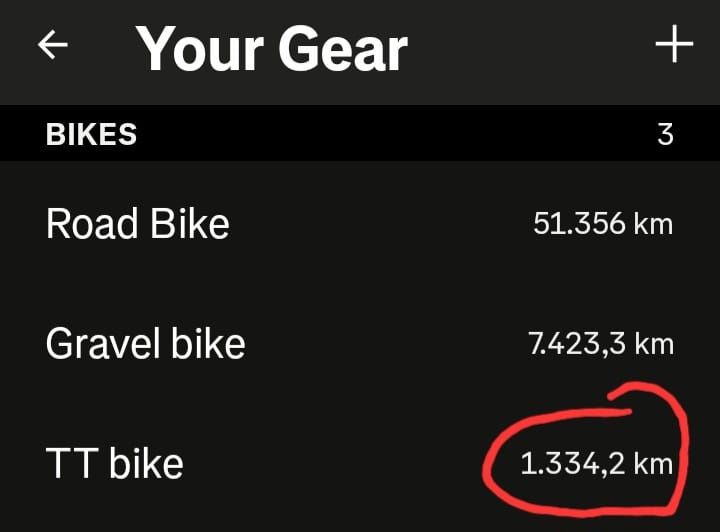The height and width of the screenshot is (532, 720).
Task: Click the "Your Gear" page title
Action: click(272, 49)
